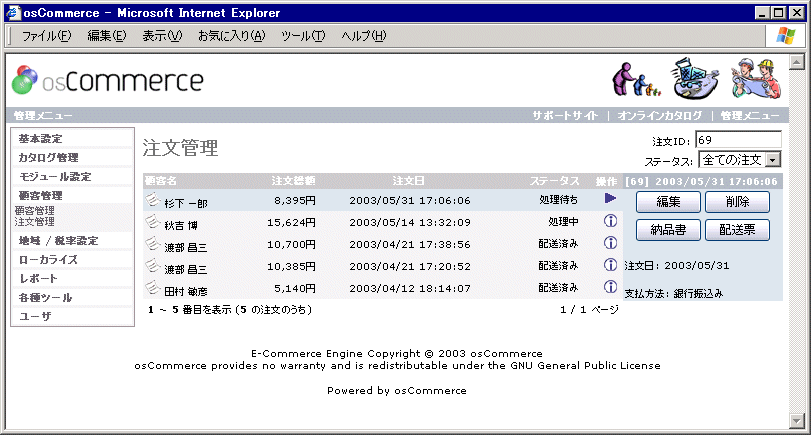Open document icon for 10,700円 渡部 order

click(x=152, y=243)
